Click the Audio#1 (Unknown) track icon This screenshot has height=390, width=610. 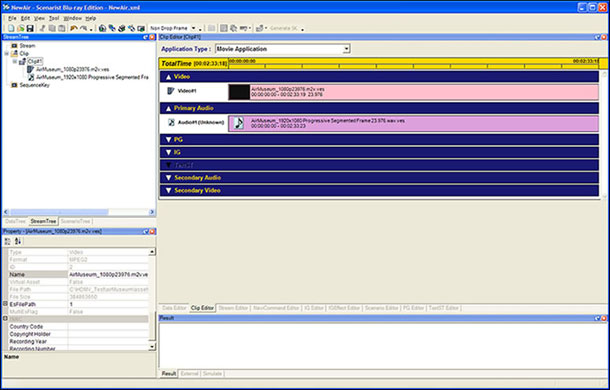tap(171, 122)
